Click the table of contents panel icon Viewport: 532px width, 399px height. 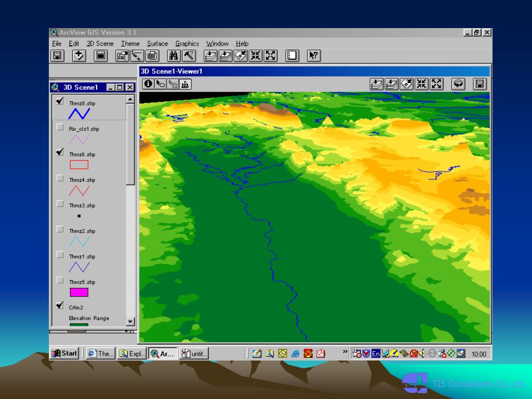pyautogui.click(x=292, y=56)
